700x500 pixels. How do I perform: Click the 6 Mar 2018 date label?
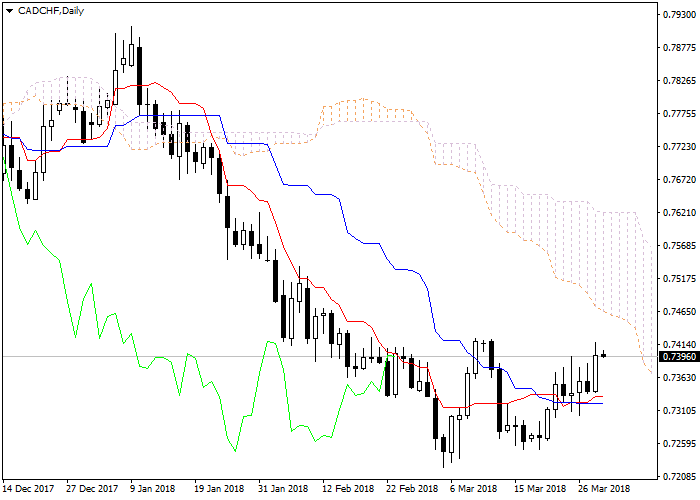pyautogui.click(x=474, y=488)
